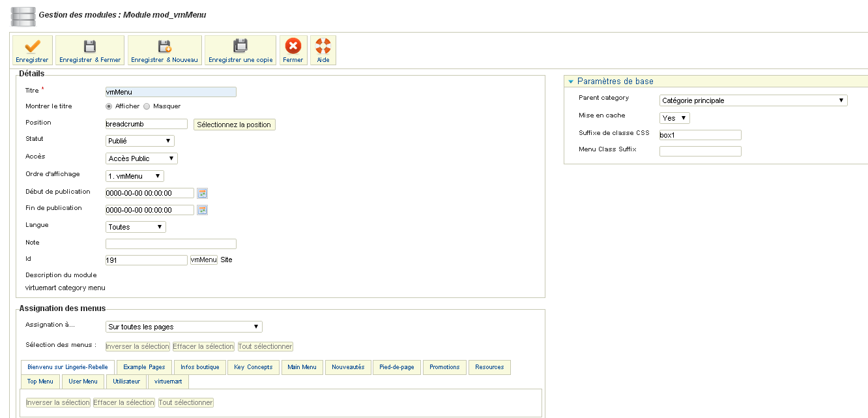Click Sélectionnez la position button
868x418 pixels.
tap(234, 125)
